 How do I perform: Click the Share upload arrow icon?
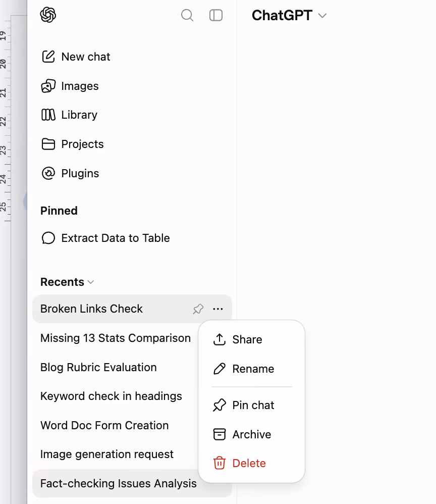click(x=220, y=339)
